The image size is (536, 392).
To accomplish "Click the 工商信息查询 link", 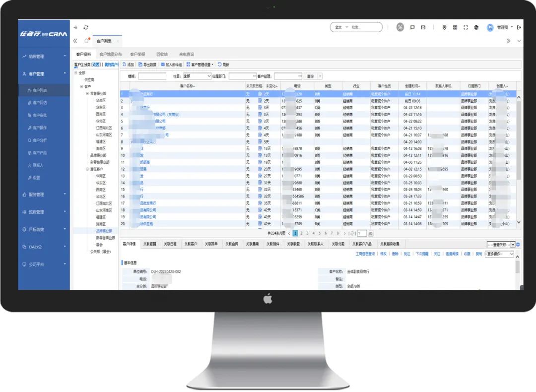I will [365, 254].
